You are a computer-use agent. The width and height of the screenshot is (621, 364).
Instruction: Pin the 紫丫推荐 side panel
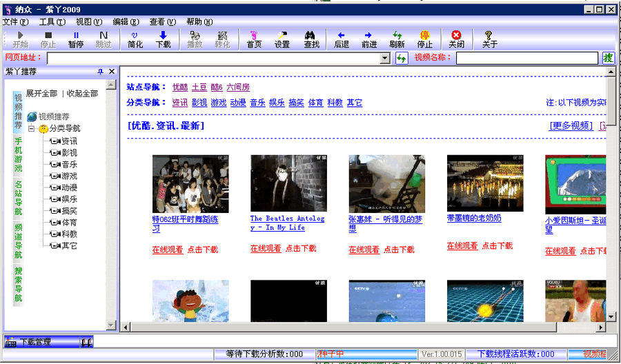tap(100, 72)
